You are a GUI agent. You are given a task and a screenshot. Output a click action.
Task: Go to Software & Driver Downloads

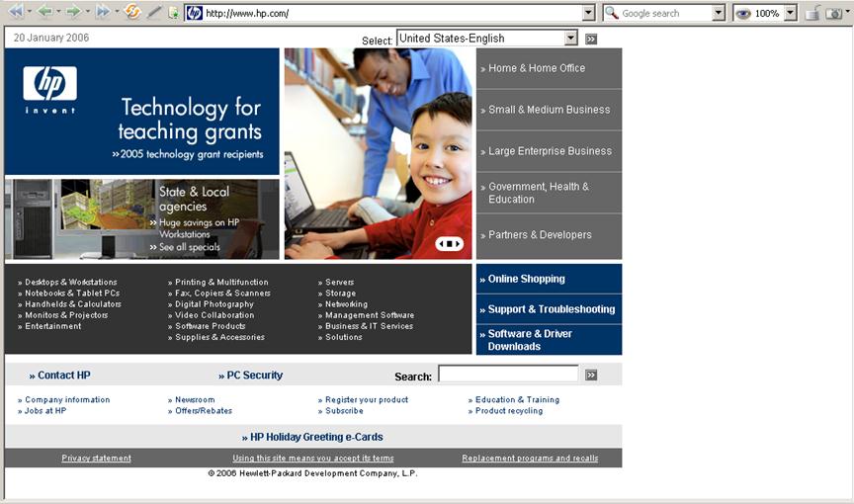pos(549,340)
